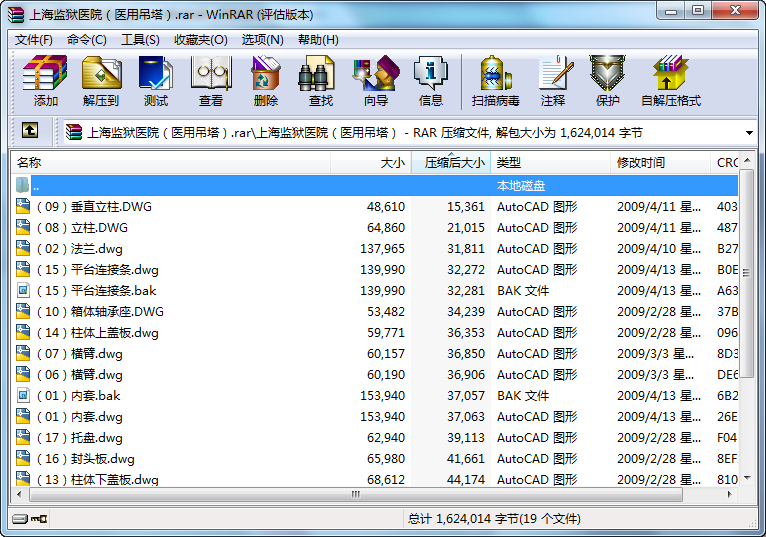Viewport: 766px width, 537px height.
Task: Run 扫描病毒 (Virus Scan) tool
Action: 495,81
